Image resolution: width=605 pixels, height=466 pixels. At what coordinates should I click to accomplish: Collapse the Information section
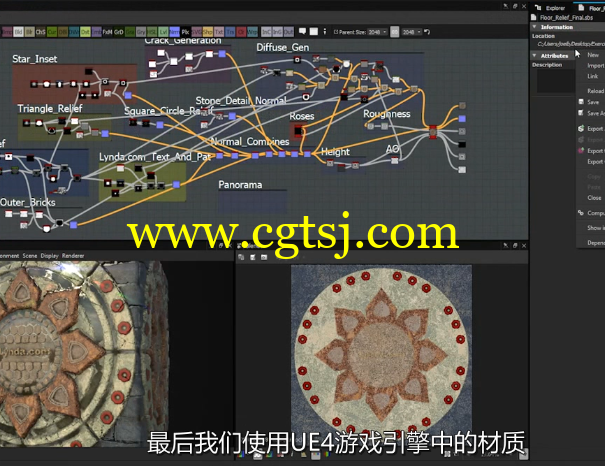tap(534, 27)
